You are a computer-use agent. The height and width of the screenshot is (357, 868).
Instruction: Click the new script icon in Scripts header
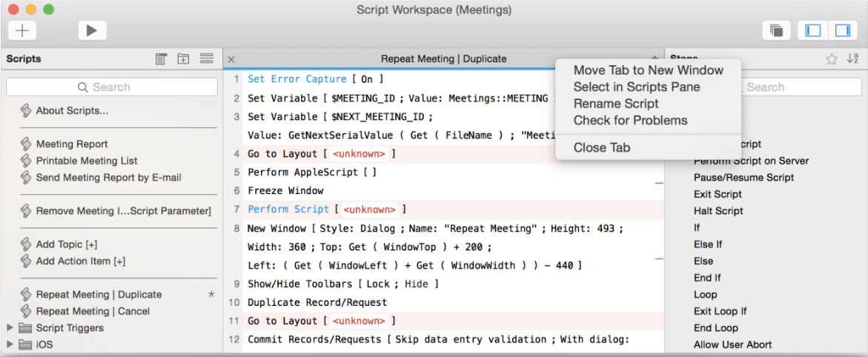(x=161, y=59)
